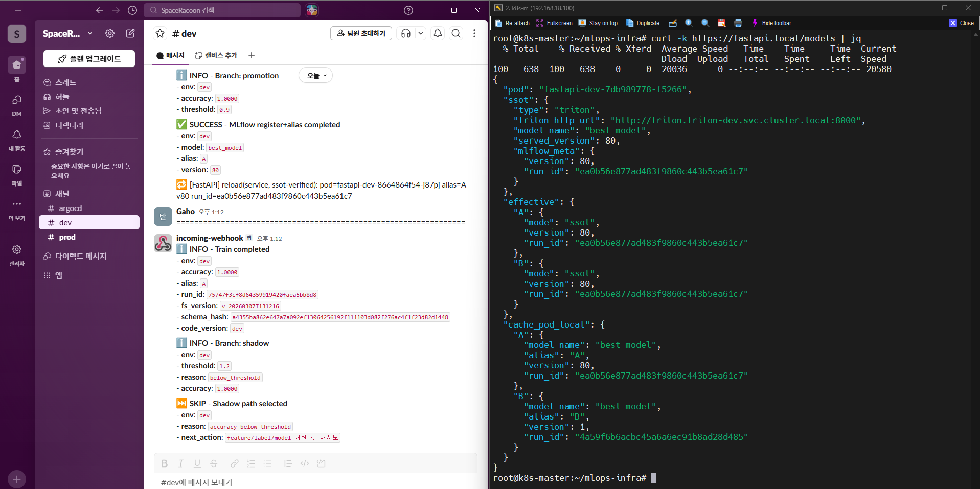The image size is (980, 489).
Task: Print the terminal using the printer icon
Action: click(738, 23)
